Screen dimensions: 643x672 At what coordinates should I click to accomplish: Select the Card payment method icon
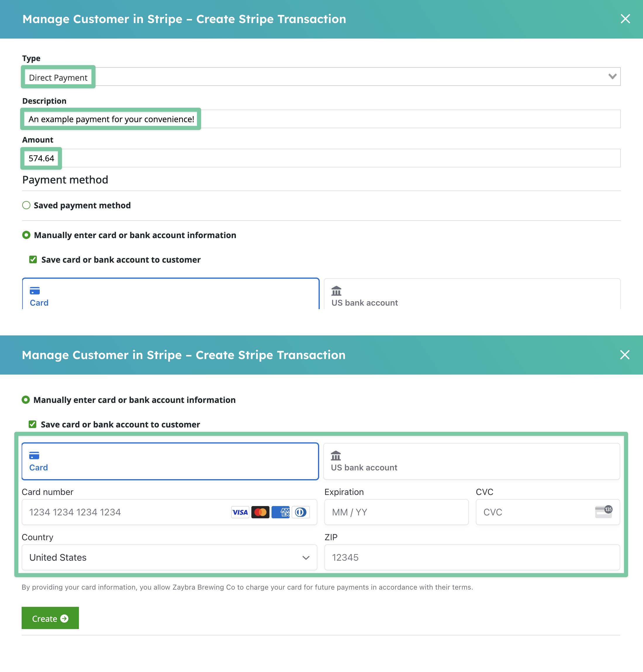(x=35, y=291)
